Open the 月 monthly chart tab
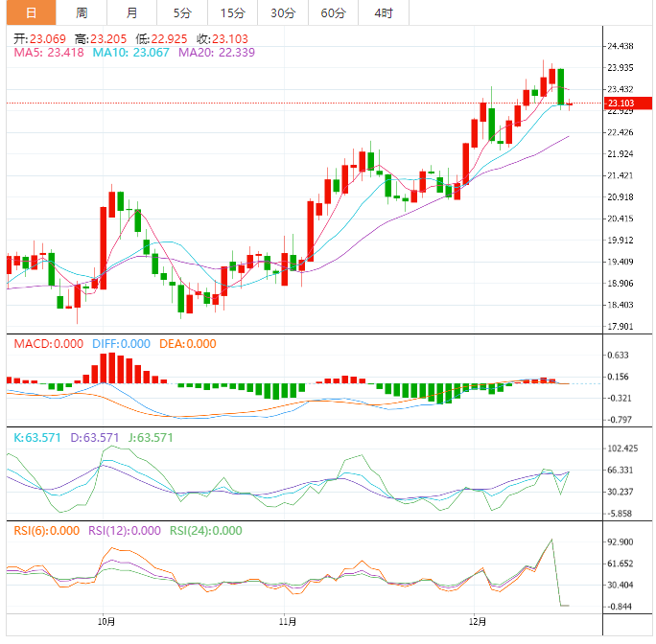The image size is (656, 644). tap(131, 12)
